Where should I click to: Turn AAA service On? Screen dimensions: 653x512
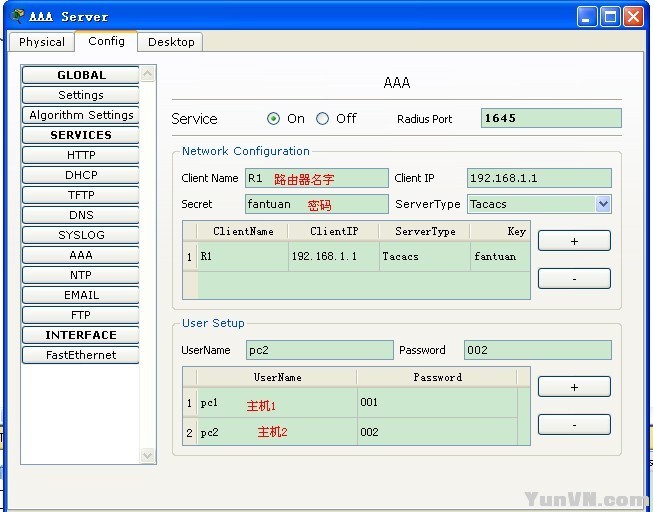tap(274, 119)
